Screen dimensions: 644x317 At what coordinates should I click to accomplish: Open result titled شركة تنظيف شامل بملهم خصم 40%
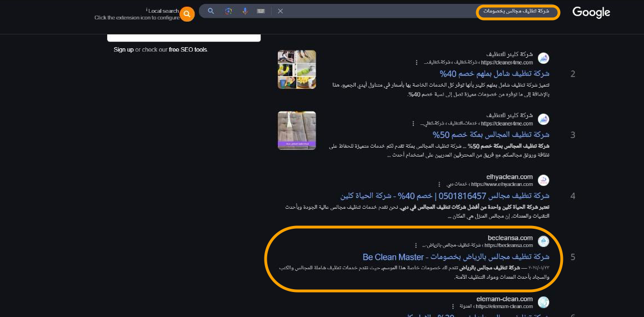point(495,74)
